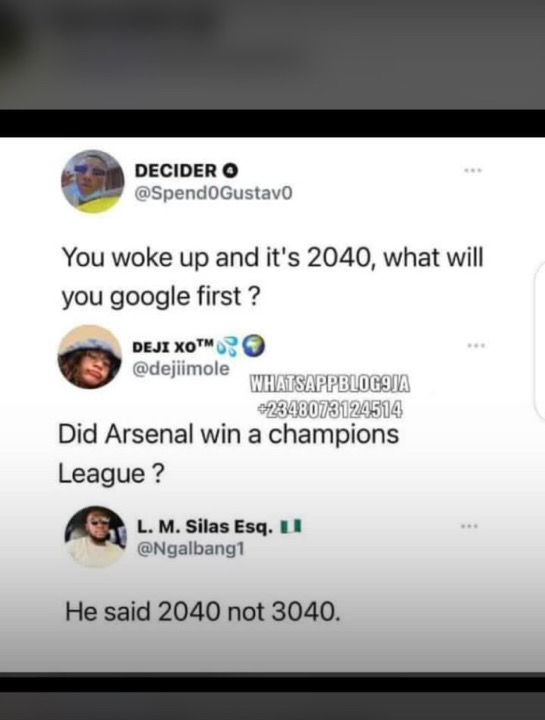Click the Nigerian flag beside Silas Esq.
This screenshot has height=720, width=545.
(x=291, y=527)
